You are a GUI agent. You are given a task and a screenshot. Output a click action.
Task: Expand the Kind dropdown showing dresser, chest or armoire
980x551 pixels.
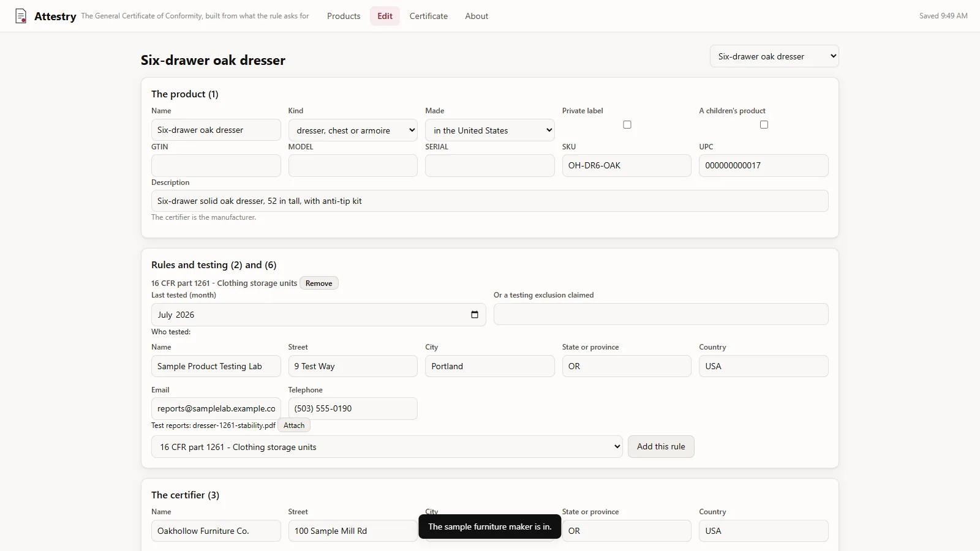tap(353, 130)
